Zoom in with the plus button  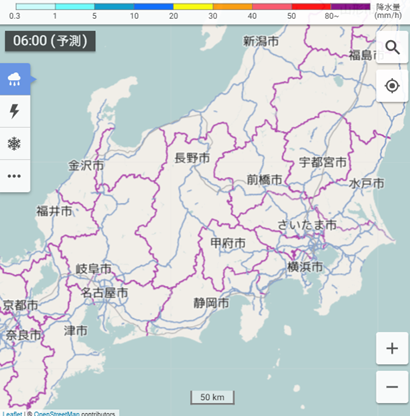click(x=392, y=348)
